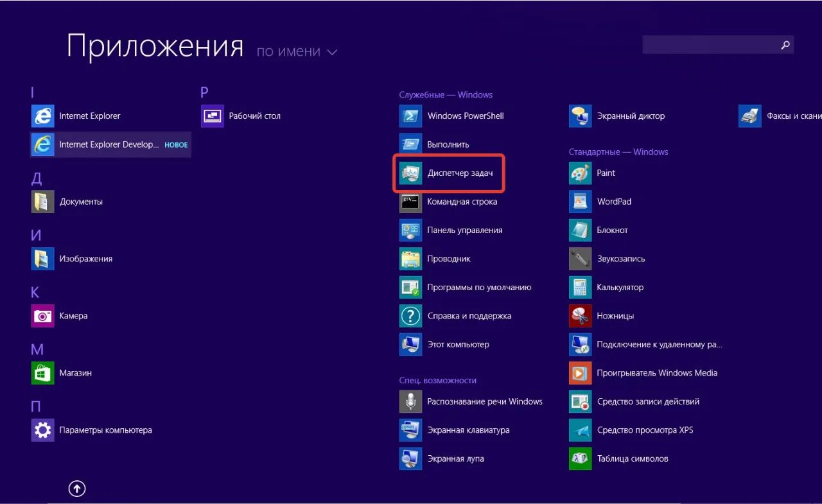Open Этот компьютер icon
The width and height of the screenshot is (822, 504).
pos(410,345)
